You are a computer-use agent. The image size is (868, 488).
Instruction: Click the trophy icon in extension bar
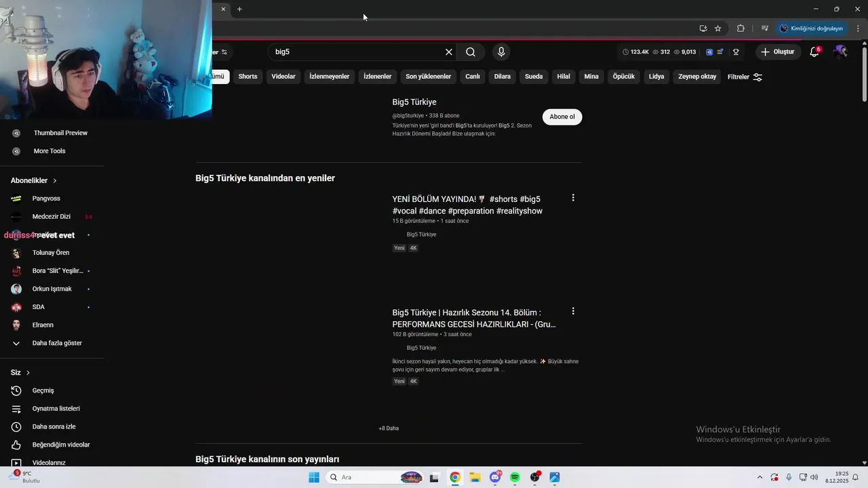pyautogui.click(x=736, y=52)
